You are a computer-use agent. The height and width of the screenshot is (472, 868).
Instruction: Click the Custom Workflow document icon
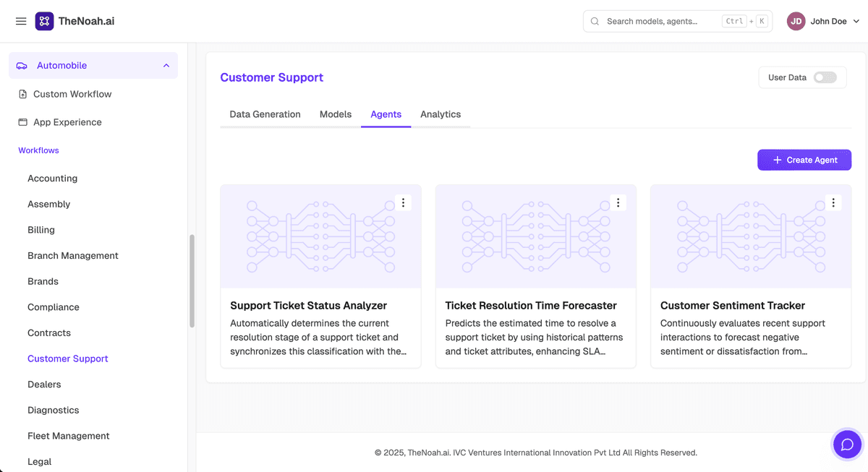pos(23,94)
